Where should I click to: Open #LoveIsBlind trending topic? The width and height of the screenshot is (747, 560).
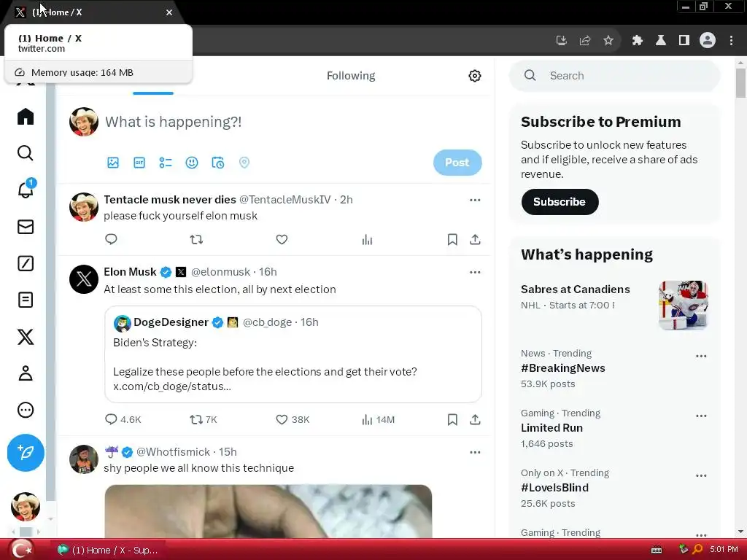pos(554,488)
